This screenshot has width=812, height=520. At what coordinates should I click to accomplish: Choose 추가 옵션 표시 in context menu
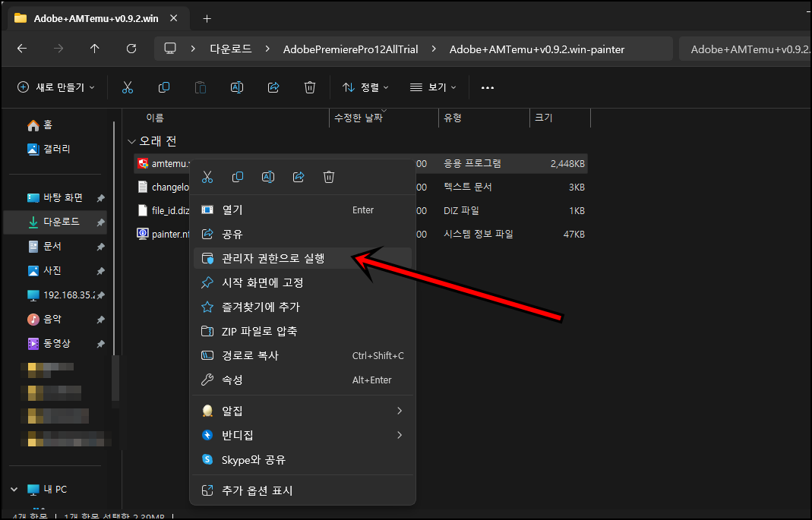[303, 490]
